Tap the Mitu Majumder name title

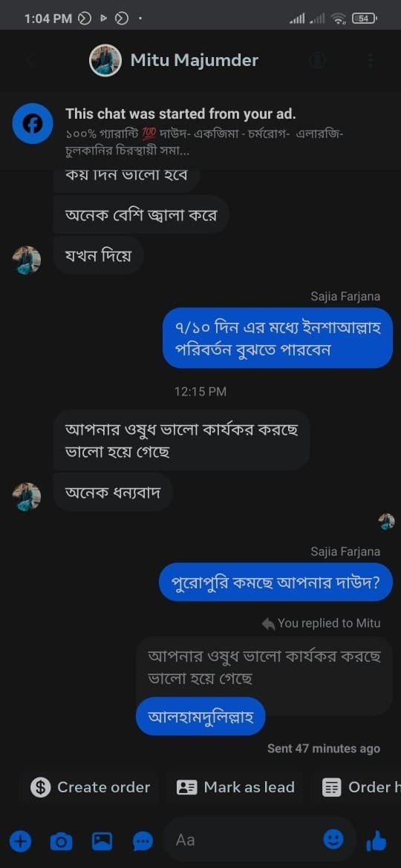point(195,60)
